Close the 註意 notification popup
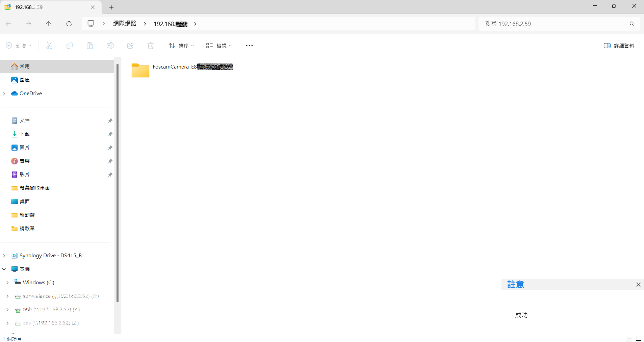The height and width of the screenshot is (342, 644). pyautogui.click(x=638, y=285)
